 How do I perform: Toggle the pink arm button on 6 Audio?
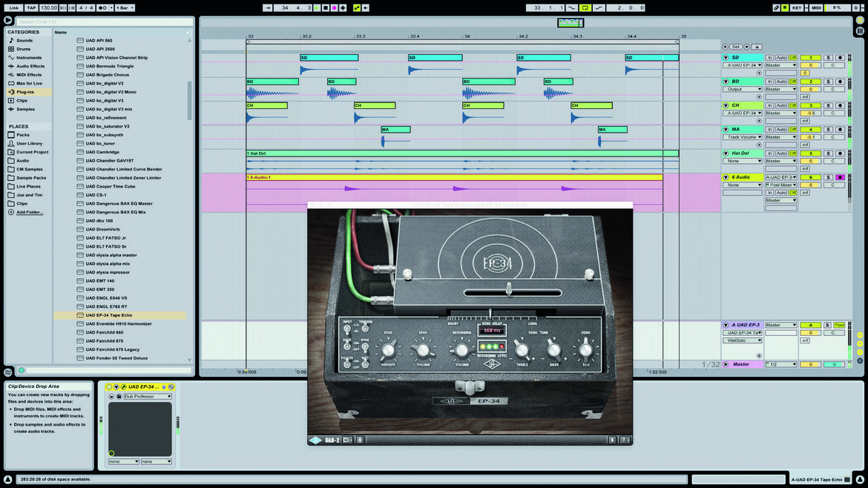[x=840, y=177]
